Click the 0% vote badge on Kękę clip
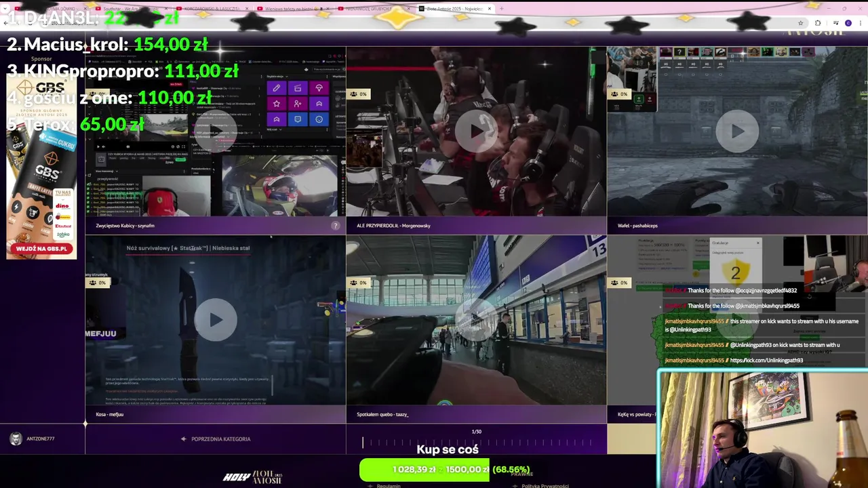Screen dimensions: 868x488 (618, 282)
